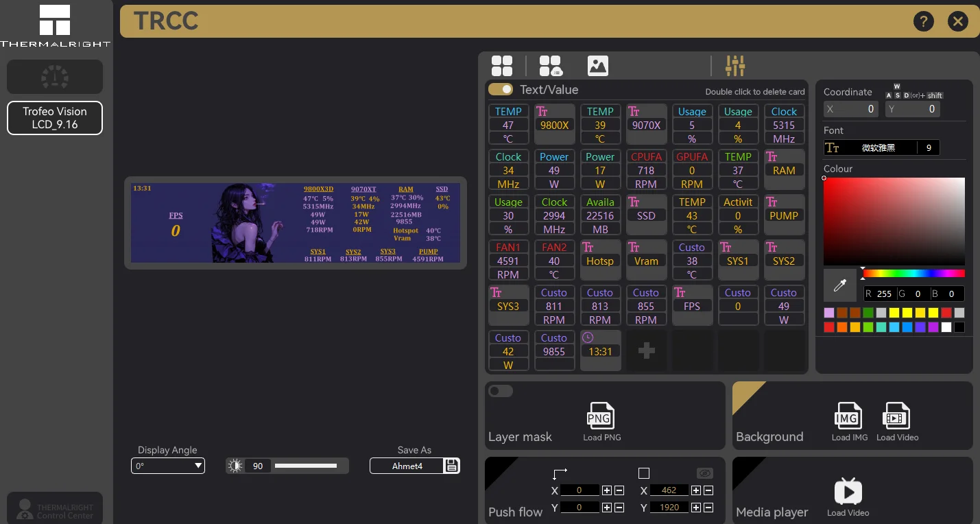Choose the black colour swatch
Image resolution: width=980 pixels, height=524 pixels.
(x=959, y=327)
